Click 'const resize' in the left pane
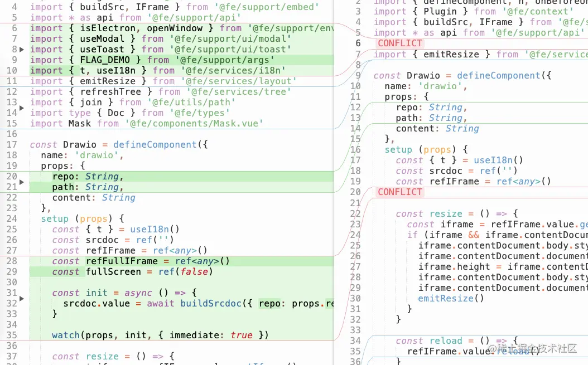The image size is (588, 365). (113, 357)
